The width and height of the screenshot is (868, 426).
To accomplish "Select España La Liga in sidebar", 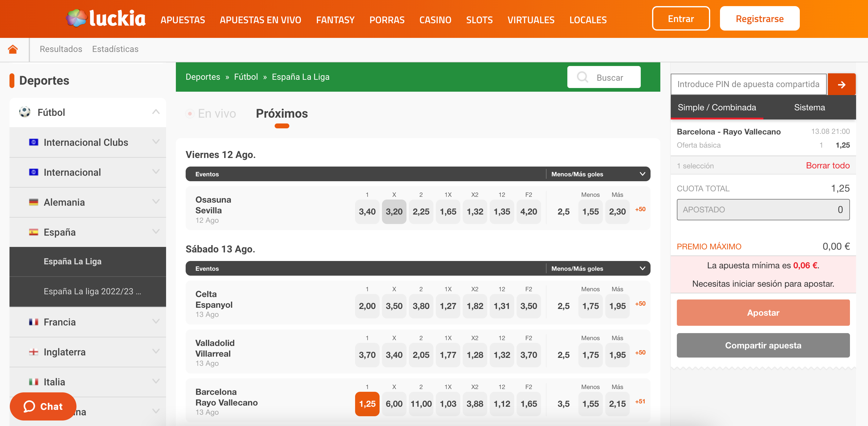I will [x=87, y=262].
